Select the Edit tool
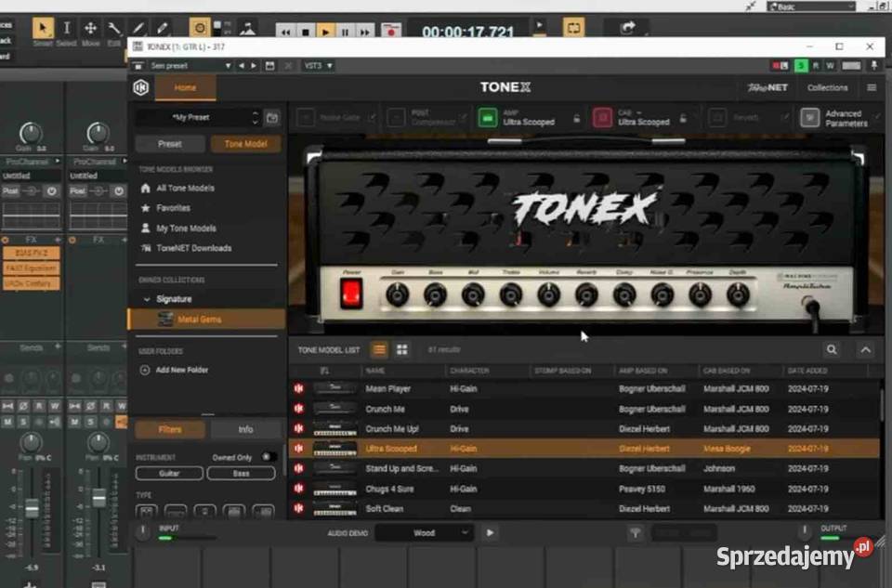This screenshot has height=588, width=892. (115, 29)
